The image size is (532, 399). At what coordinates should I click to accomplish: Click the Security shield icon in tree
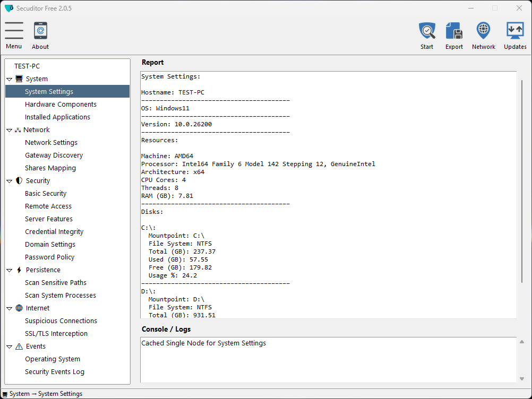pos(19,181)
